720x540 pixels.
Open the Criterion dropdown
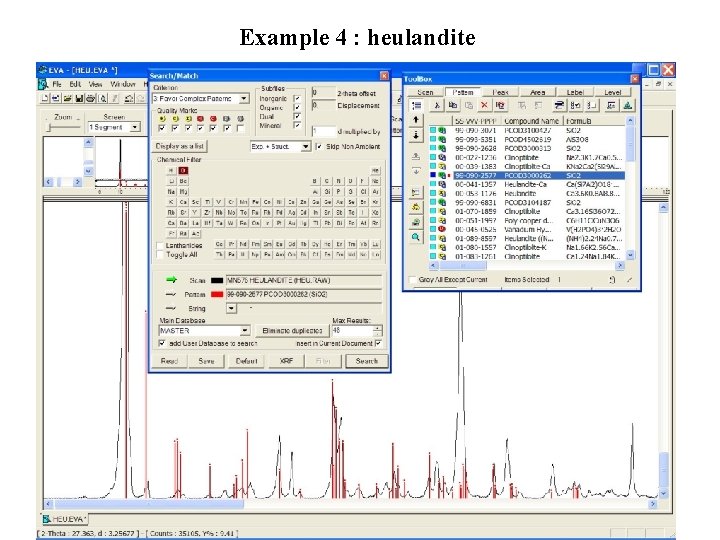coord(244,98)
